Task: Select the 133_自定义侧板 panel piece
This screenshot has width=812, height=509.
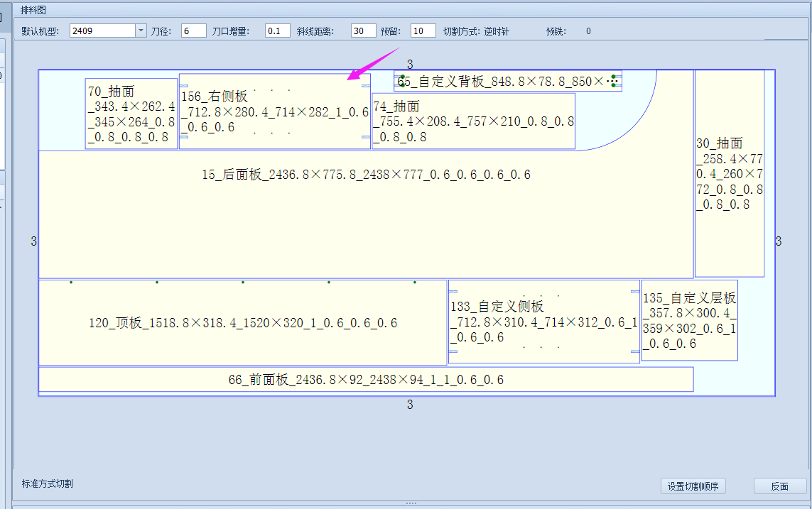Action: tap(543, 322)
